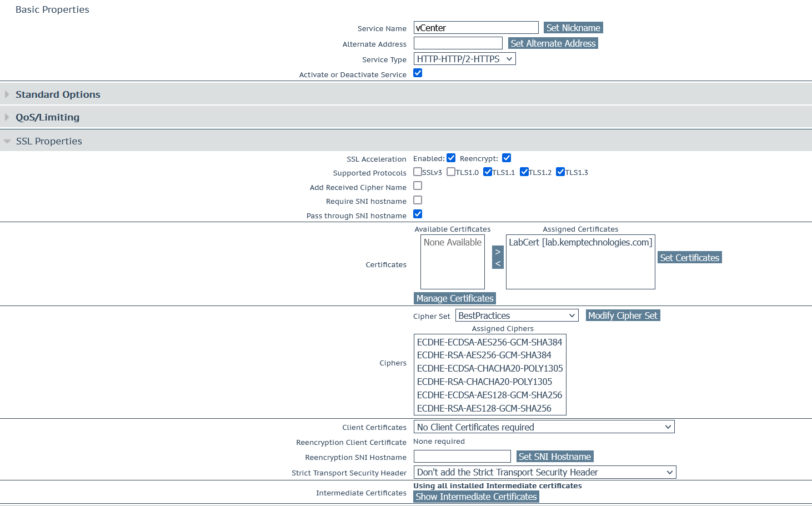
Task: Check Require SNI hostname box
Action: pos(418,201)
